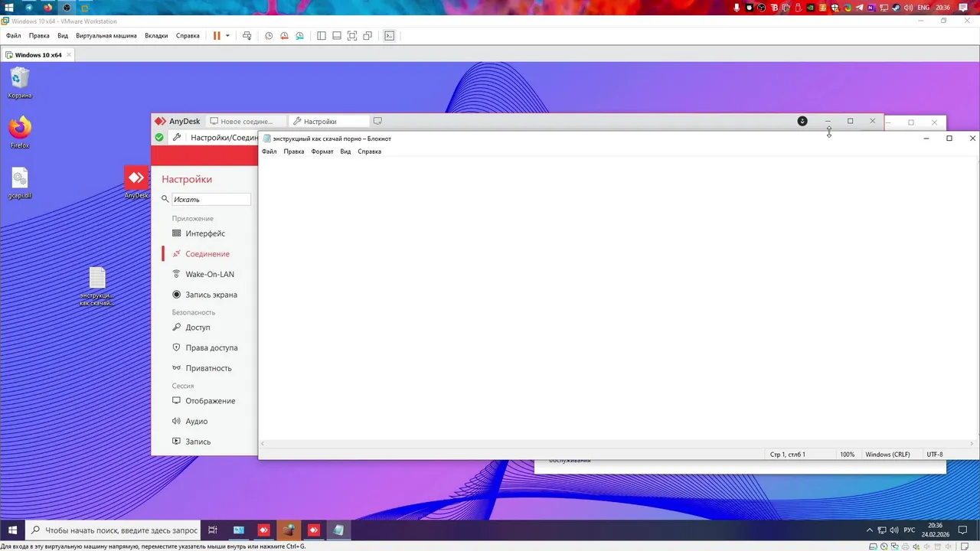Open guest network tray icon
The height and width of the screenshot is (551, 980).
(882, 530)
